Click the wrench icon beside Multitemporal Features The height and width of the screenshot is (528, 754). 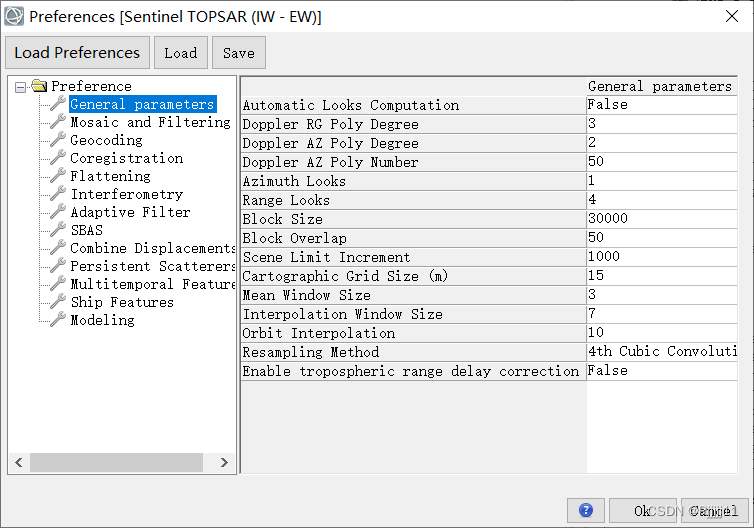click(58, 283)
